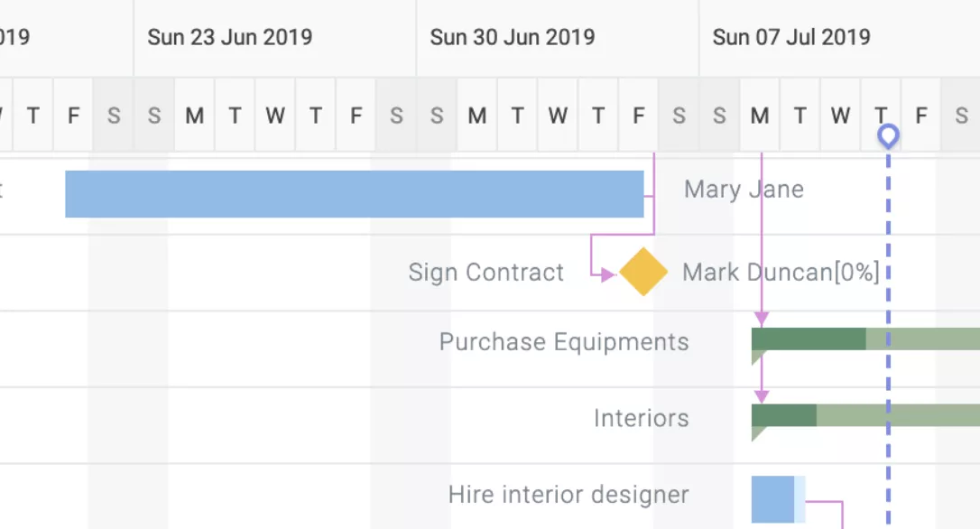Select the Sun 07 Jul 2019 week header
The height and width of the screenshot is (529, 980).
tap(791, 37)
